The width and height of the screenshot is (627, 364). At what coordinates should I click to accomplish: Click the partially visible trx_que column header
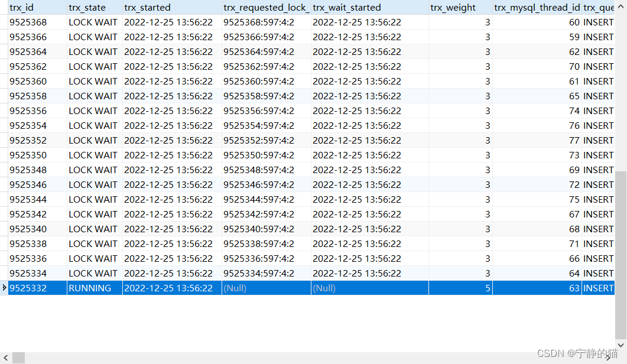pos(597,7)
